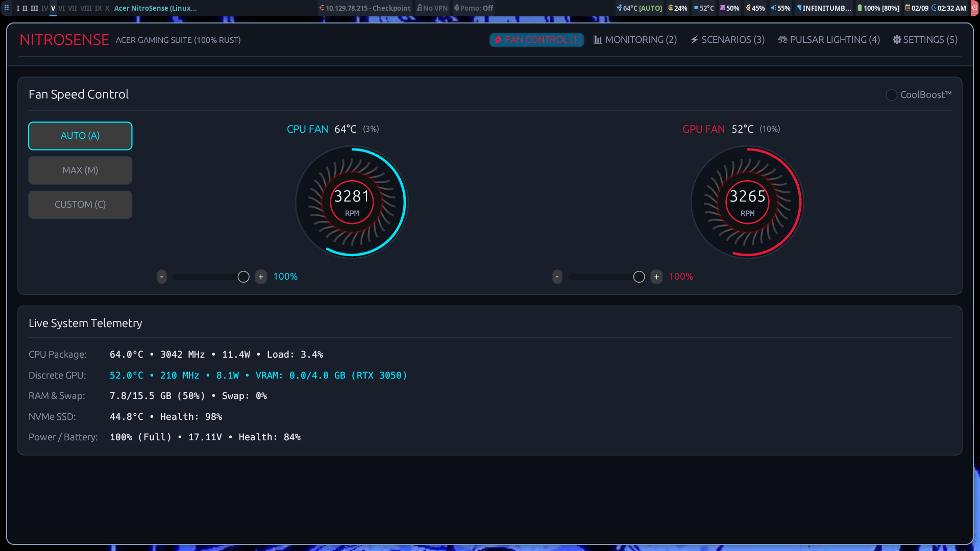This screenshot has height=551, width=980.
Task: Switch to workspace VIII
Action: click(x=86, y=8)
